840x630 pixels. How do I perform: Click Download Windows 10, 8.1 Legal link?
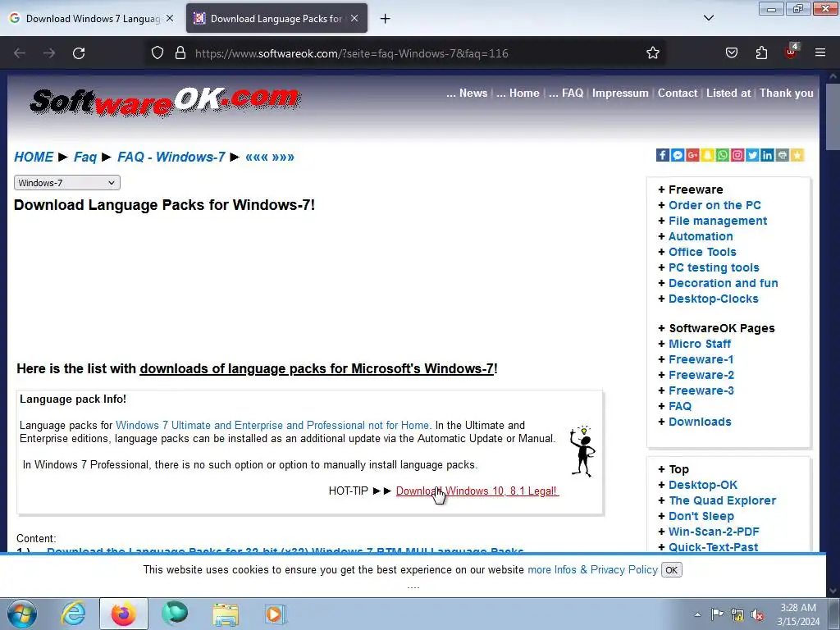click(x=477, y=491)
